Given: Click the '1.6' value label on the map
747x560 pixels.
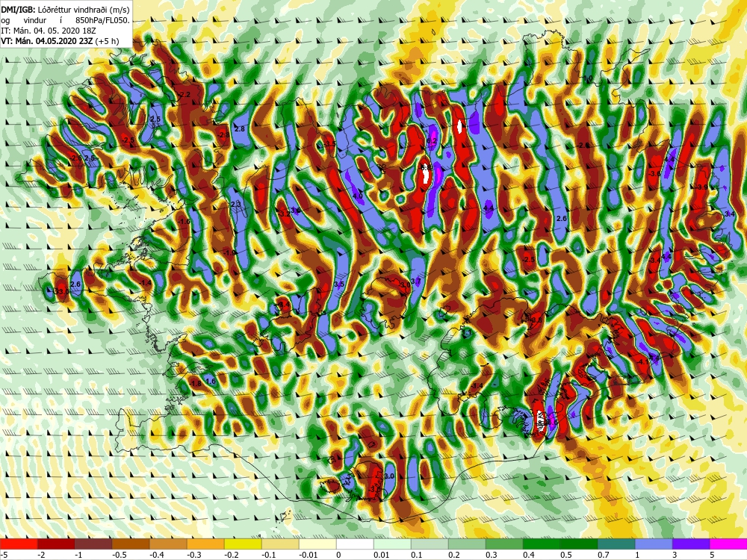Looking at the screenshot, I should tap(211, 382).
